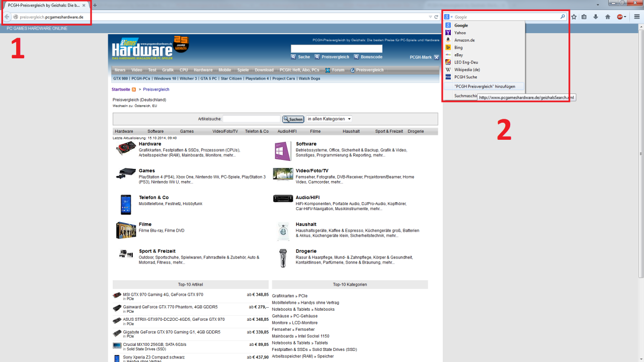Image resolution: width=644 pixels, height=362 pixels.
Task: Click the Adblock Plus ABP icon
Action: (620, 17)
